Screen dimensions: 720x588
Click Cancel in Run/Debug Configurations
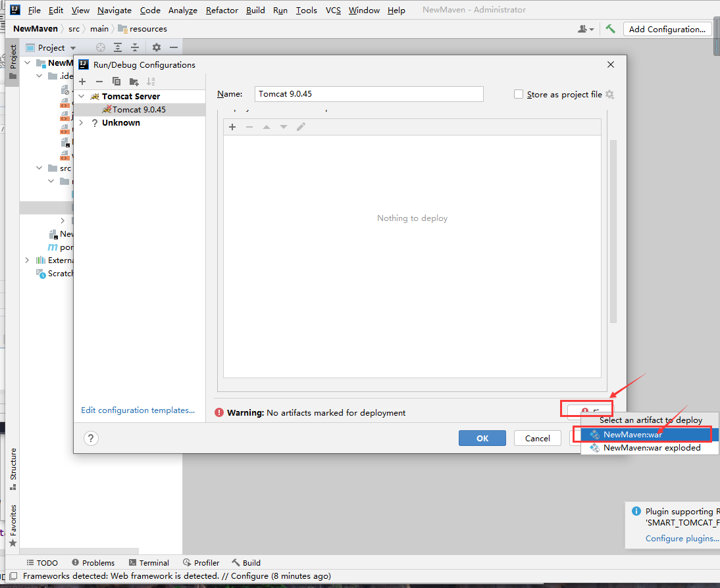(x=537, y=438)
